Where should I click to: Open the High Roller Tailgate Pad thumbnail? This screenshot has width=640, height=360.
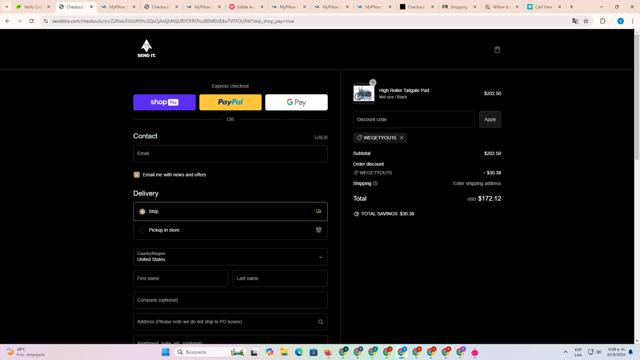pyautogui.click(x=363, y=93)
